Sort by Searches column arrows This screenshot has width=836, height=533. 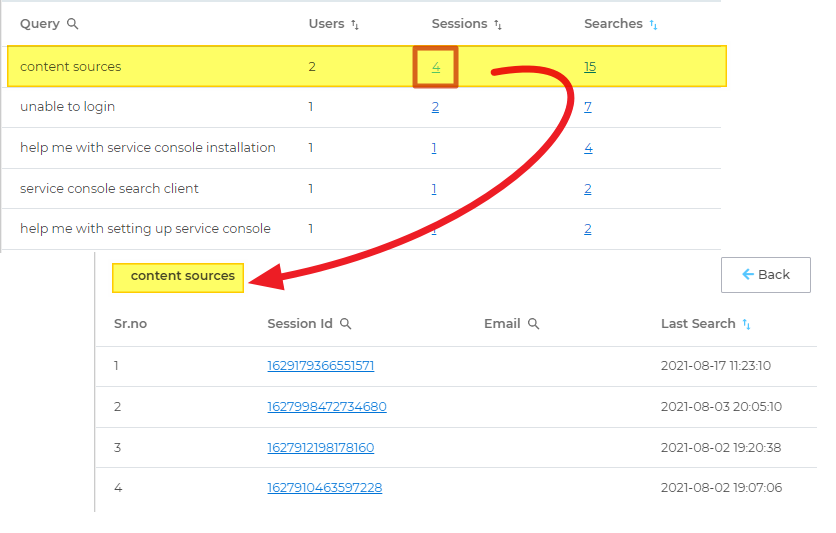[654, 24]
